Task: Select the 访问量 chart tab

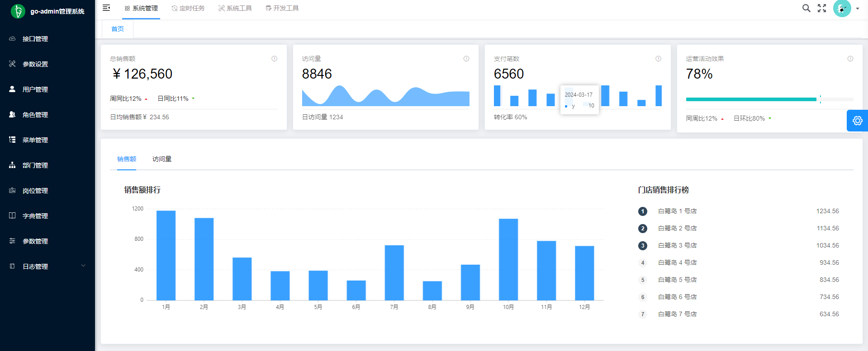Action: click(162, 159)
